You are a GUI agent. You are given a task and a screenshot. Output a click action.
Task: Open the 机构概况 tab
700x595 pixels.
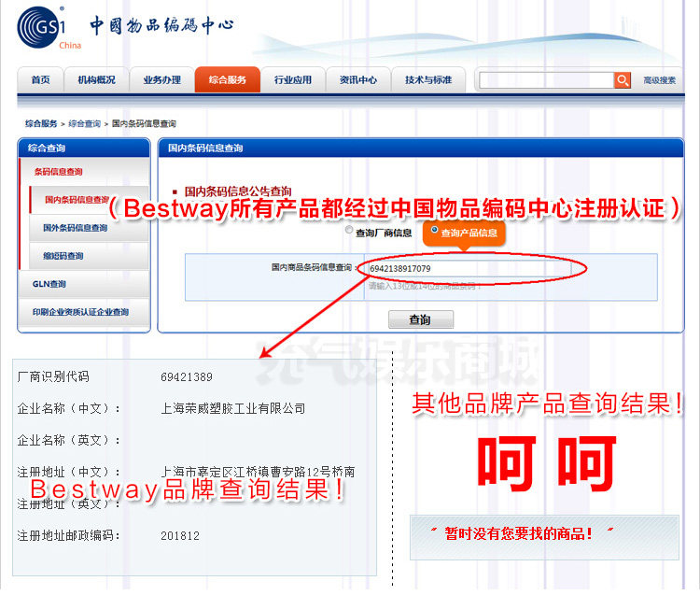point(96,80)
